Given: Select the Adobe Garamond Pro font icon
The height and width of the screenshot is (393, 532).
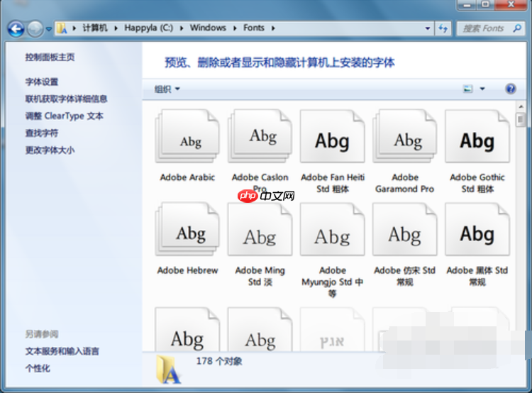Looking at the screenshot, I should (405, 136).
